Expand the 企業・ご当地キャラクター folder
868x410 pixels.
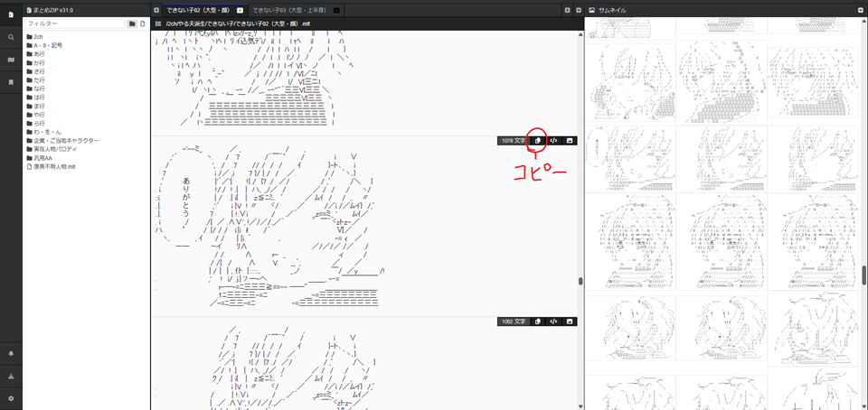65,141
